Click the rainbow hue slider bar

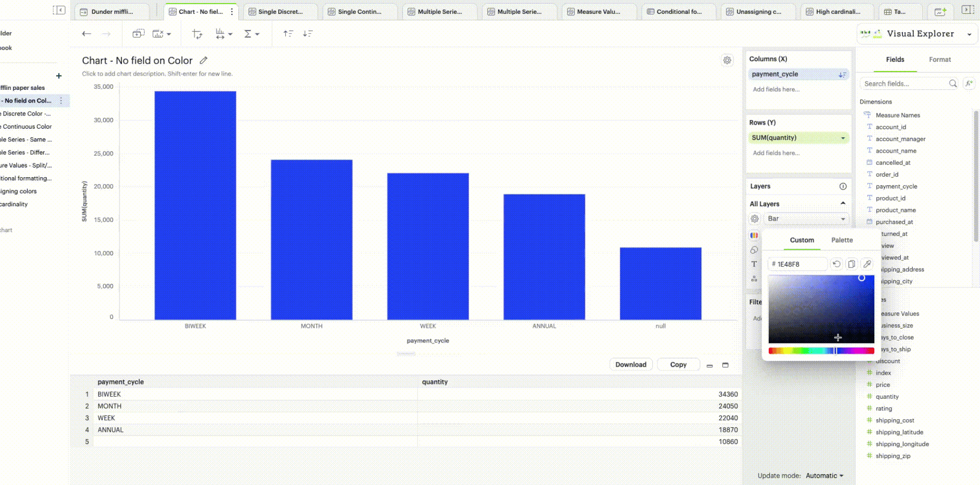point(821,351)
